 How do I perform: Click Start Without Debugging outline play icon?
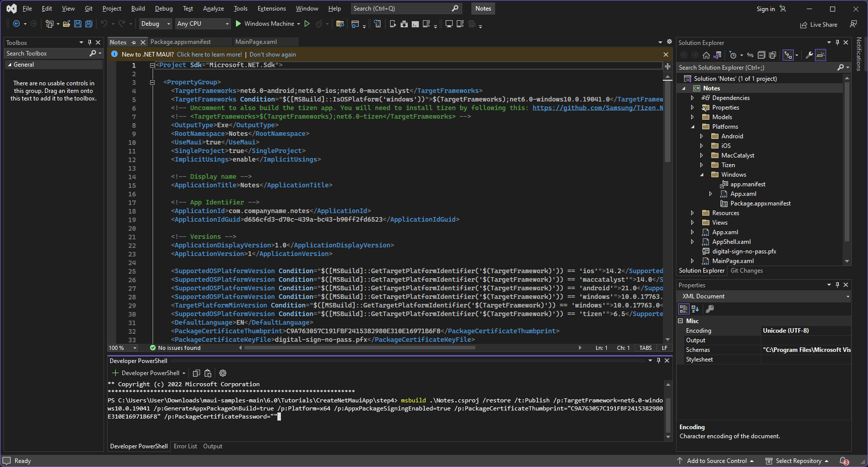(307, 24)
